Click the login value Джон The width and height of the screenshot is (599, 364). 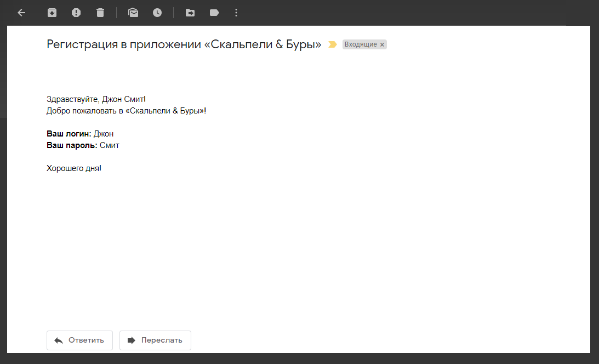tap(104, 134)
